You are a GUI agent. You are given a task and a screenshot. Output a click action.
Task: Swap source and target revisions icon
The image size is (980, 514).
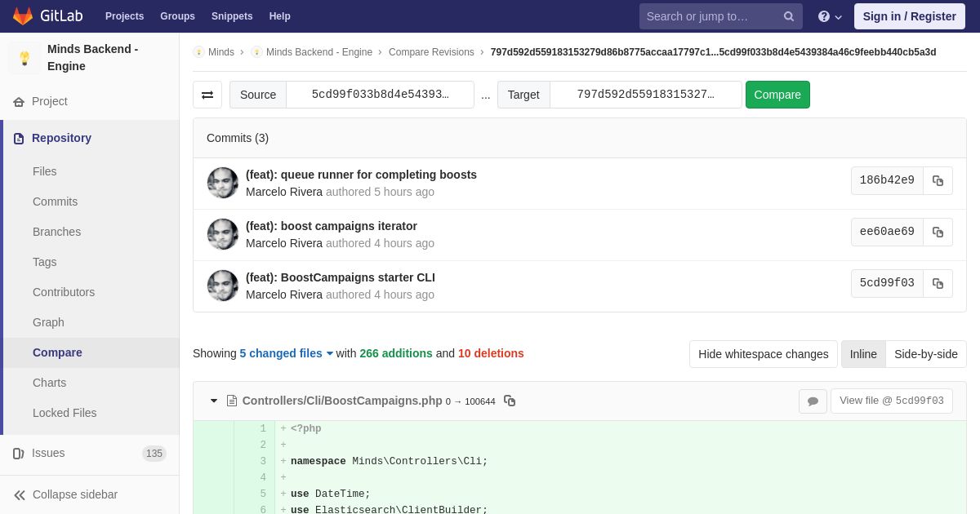(x=207, y=95)
